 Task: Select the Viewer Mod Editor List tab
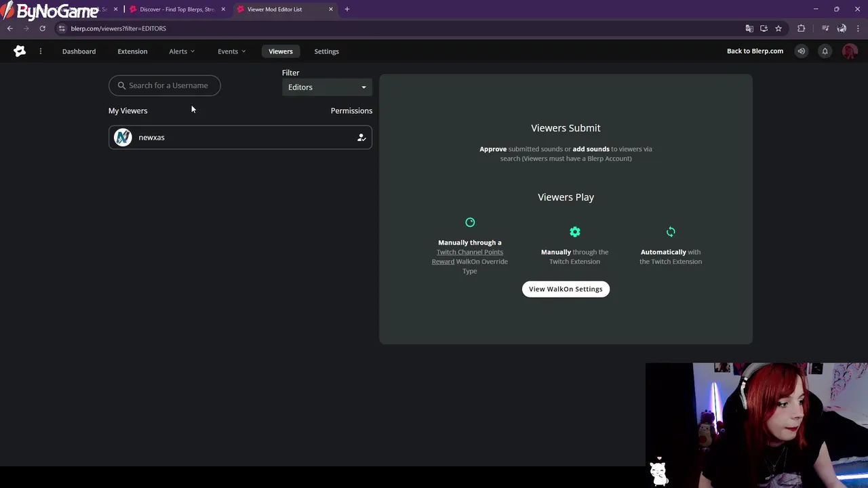tap(283, 9)
